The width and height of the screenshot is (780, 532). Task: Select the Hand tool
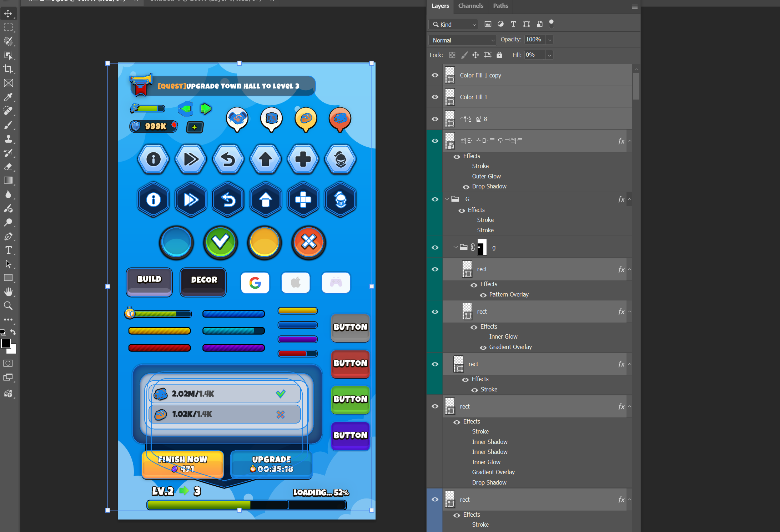pos(8,292)
